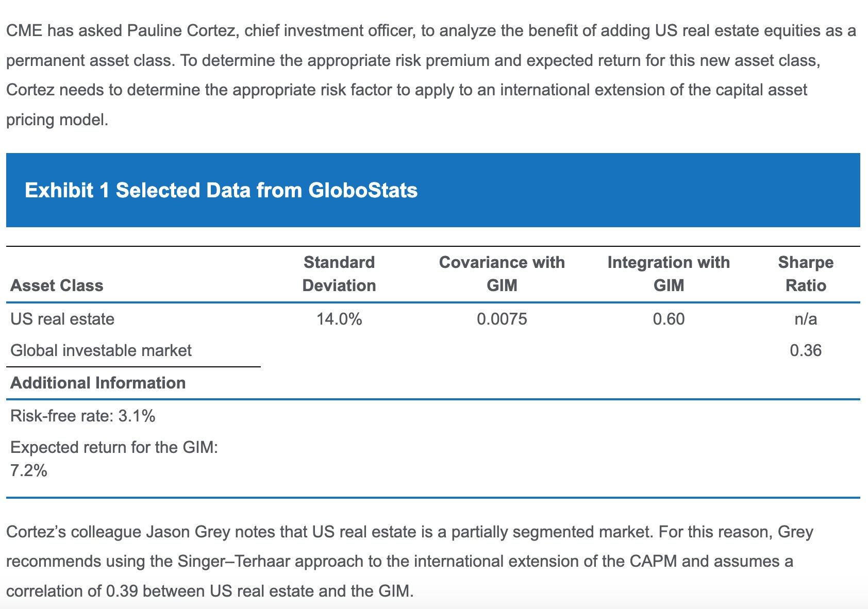The width and height of the screenshot is (868, 609).
Task: Click the Standard Deviation column header
Action: tap(339, 274)
